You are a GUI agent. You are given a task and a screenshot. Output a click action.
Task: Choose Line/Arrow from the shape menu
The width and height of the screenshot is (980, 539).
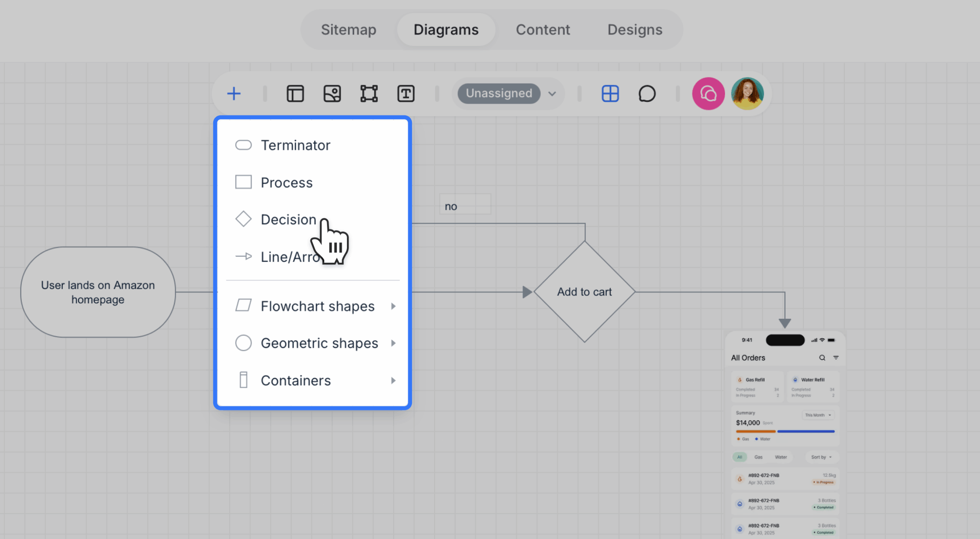pyautogui.click(x=312, y=257)
